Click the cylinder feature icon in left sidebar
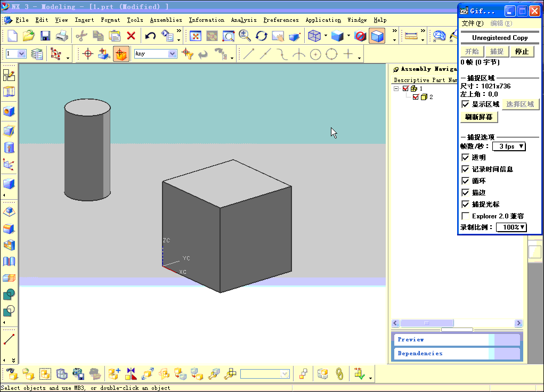Screen dimensions: 544x392 click(x=9, y=148)
